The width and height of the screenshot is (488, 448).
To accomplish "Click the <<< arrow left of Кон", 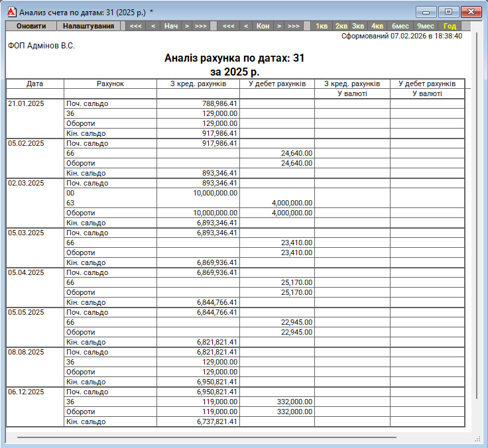I will pyautogui.click(x=229, y=26).
